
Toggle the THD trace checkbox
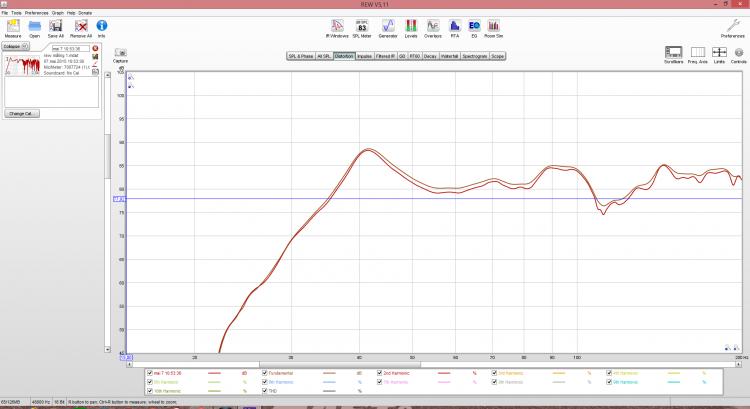click(262, 390)
